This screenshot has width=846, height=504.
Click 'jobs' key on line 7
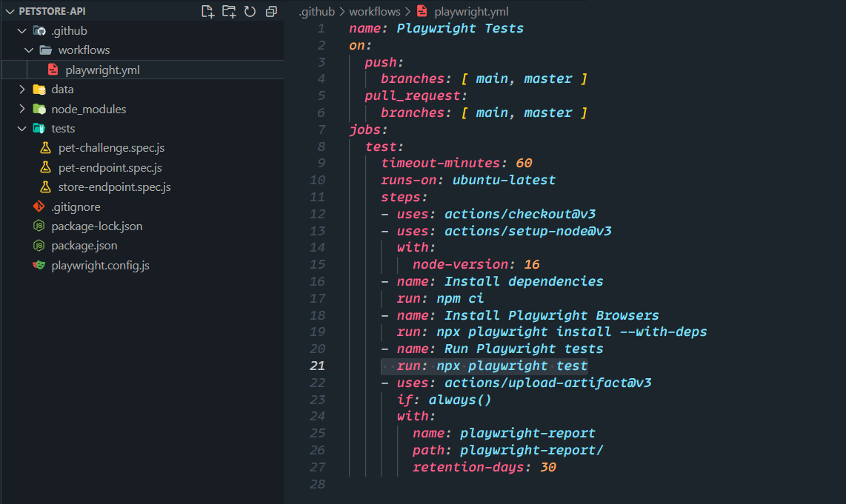pyautogui.click(x=364, y=130)
